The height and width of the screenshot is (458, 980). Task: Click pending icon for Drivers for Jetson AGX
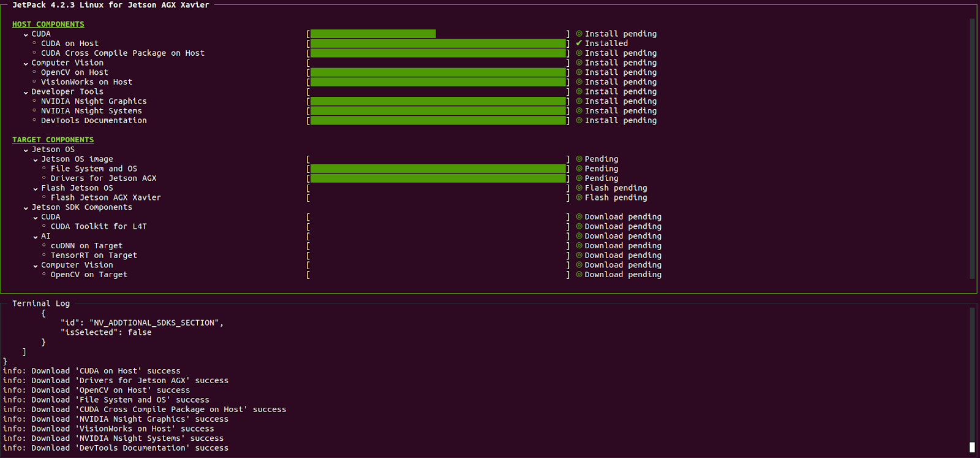(x=579, y=178)
